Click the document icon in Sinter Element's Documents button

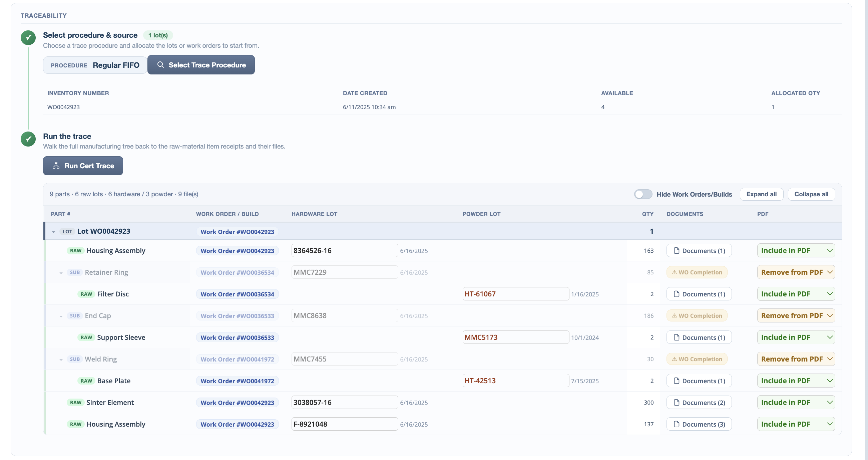676,402
